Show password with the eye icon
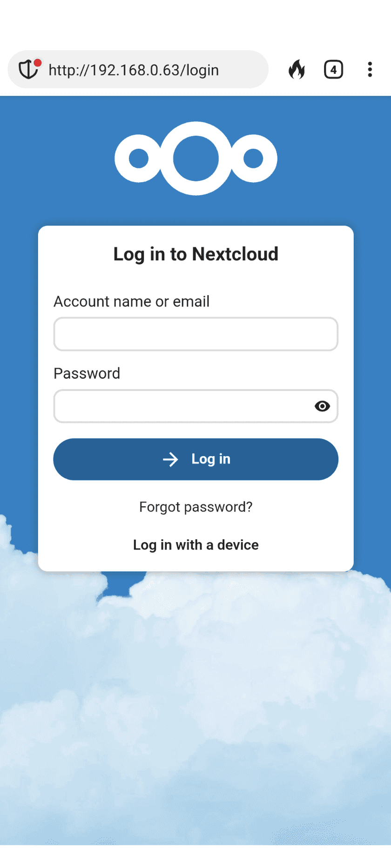Viewport: 391px width, 868px height. [x=322, y=406]
